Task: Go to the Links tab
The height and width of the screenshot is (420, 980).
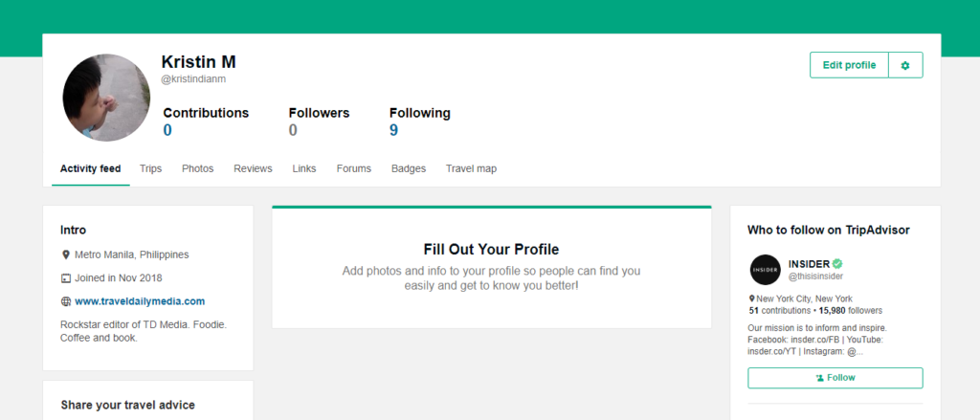Action: click(304, 168)
